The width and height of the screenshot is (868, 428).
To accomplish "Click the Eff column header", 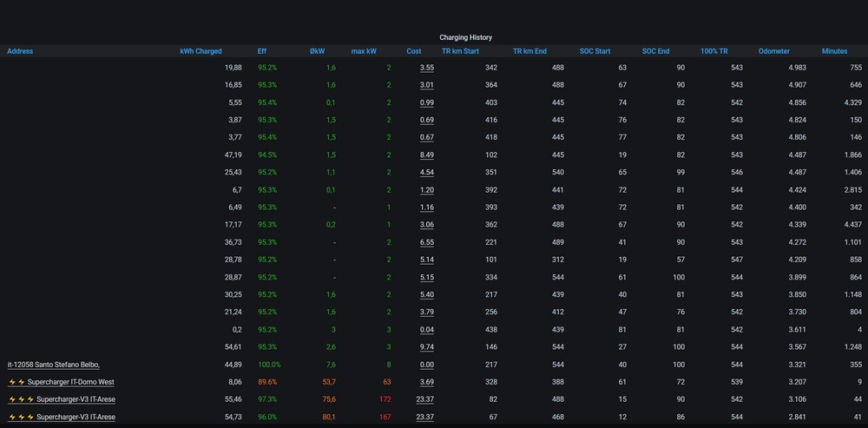I will (x=262, y=51).
